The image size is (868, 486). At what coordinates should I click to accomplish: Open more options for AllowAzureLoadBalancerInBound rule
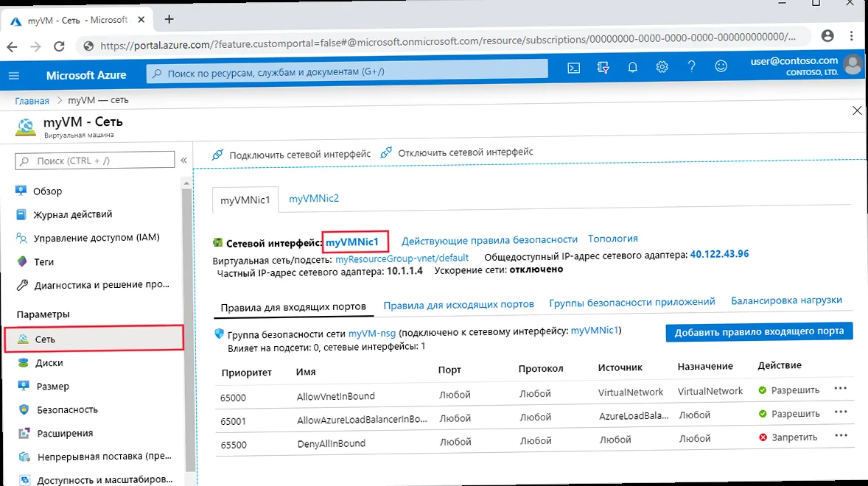[841, 412]
